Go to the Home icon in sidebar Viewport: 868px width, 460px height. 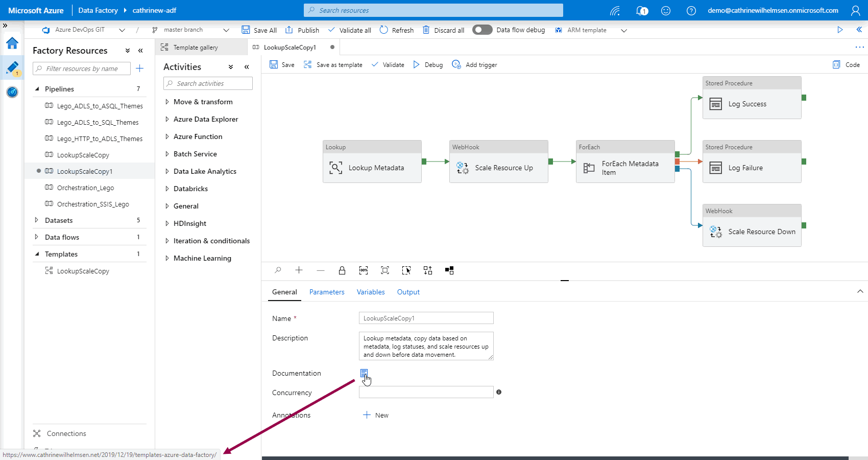[12, 43]
